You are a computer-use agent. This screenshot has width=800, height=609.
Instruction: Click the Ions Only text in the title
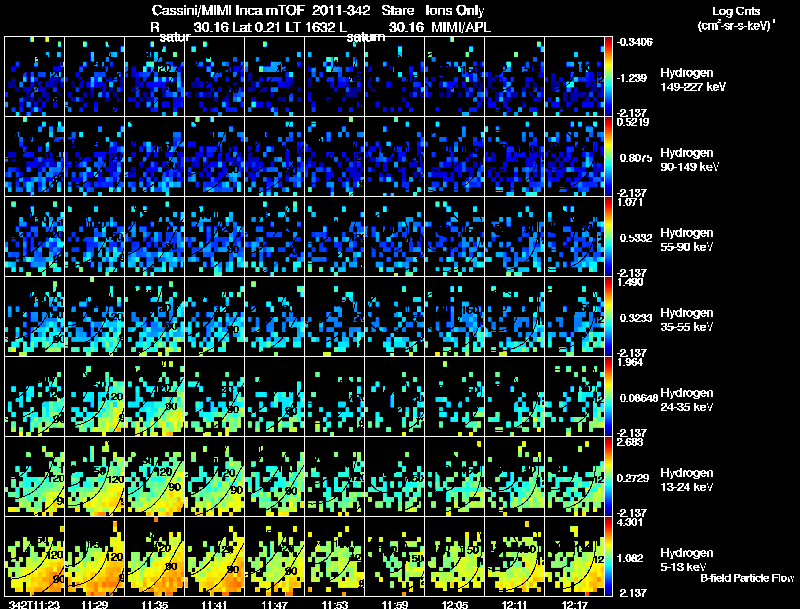pyautogui.click(x=455, y=10)
